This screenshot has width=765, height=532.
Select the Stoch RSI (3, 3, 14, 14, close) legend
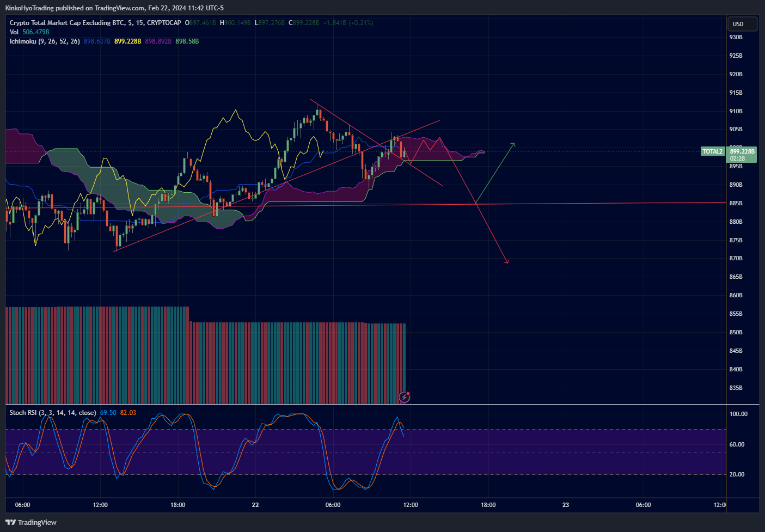(x=53, y=413)
